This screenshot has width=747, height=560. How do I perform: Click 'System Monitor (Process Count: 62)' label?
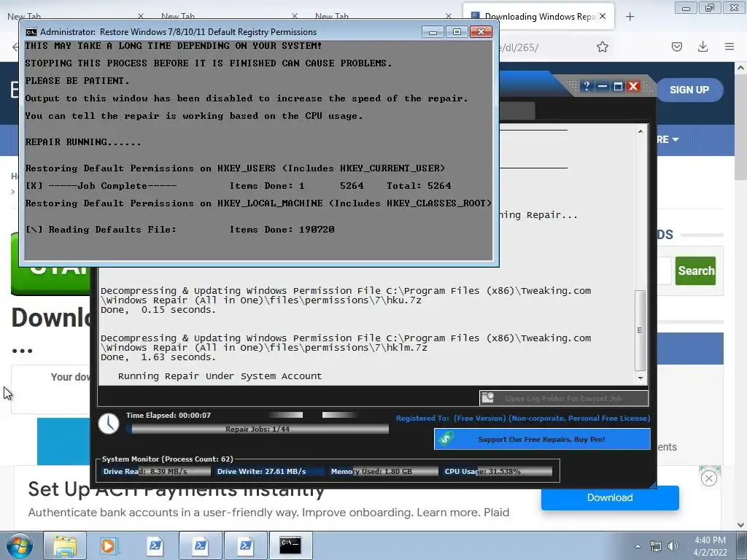click(167, 459)
